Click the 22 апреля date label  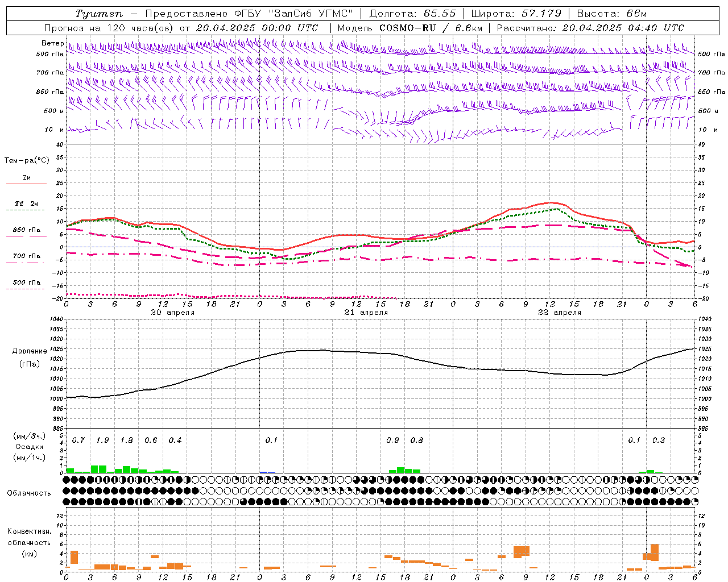coord(559,313)
